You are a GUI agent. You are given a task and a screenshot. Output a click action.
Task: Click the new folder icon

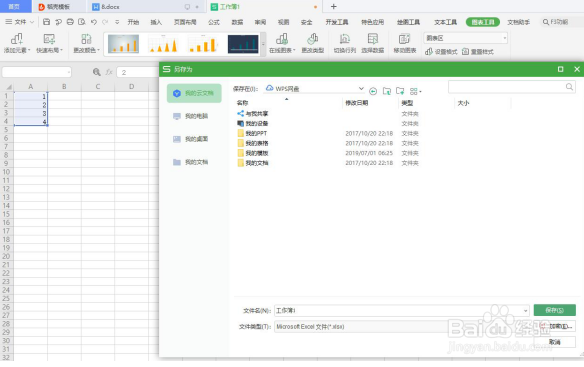tap(400, 91)
